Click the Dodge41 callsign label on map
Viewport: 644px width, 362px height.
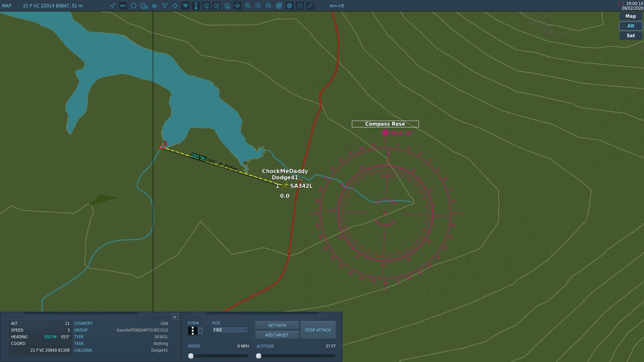click(x=285, y=178)
